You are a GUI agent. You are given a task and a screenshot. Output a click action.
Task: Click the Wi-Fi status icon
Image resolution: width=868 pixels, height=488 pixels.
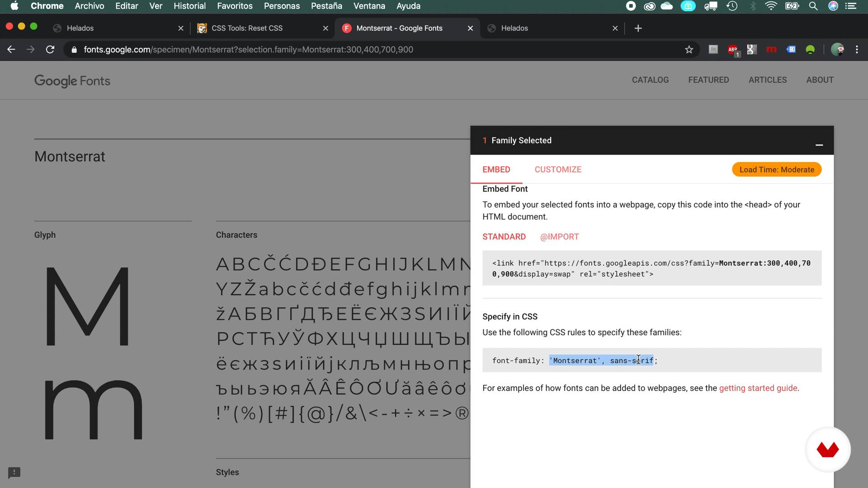(x=771, y=6)
